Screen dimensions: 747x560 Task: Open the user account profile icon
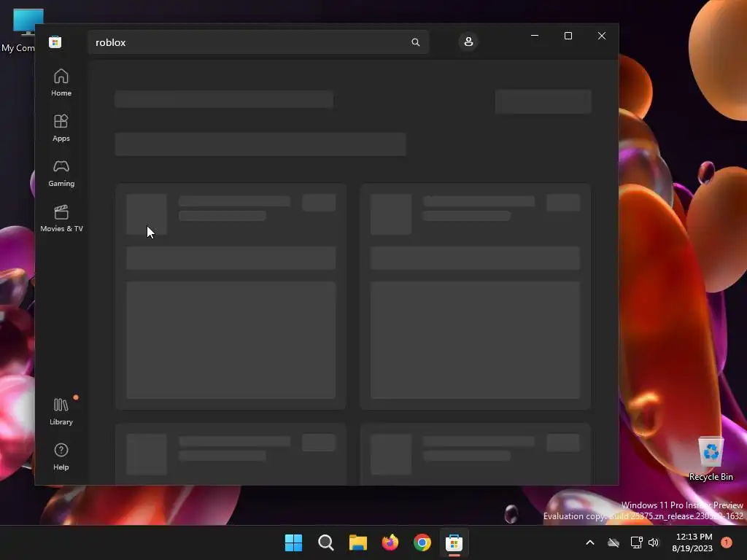pyautogui.click(x=468, y=42)
